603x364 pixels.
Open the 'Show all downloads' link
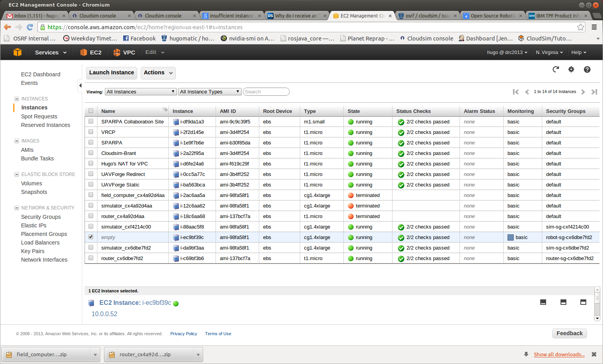559,354
